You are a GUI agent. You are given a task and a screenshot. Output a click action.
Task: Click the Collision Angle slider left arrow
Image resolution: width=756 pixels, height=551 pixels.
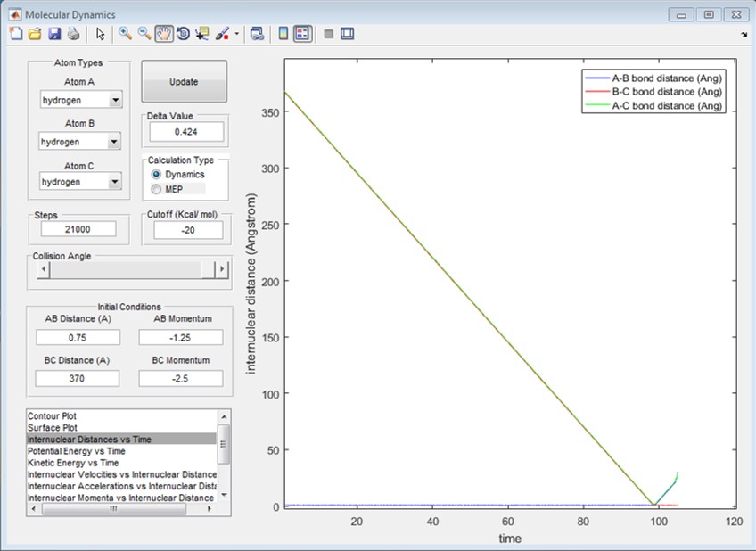click(x=44, y=269)
